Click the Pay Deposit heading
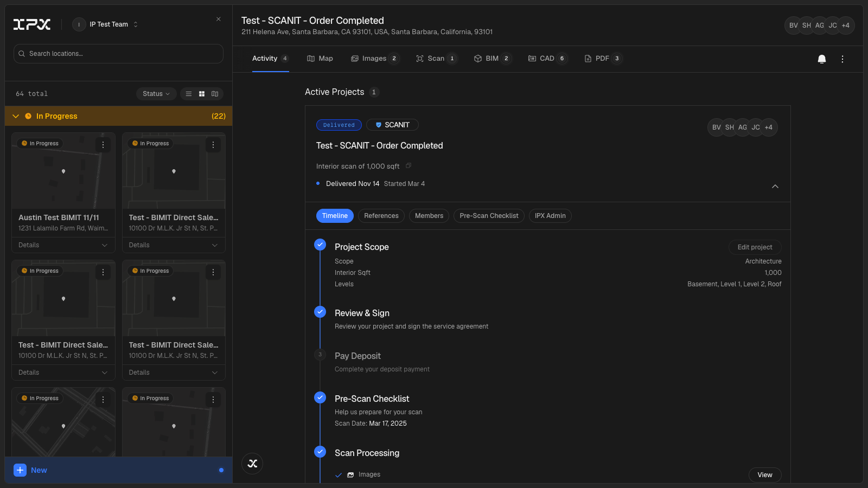 click(x=358, y=356)
